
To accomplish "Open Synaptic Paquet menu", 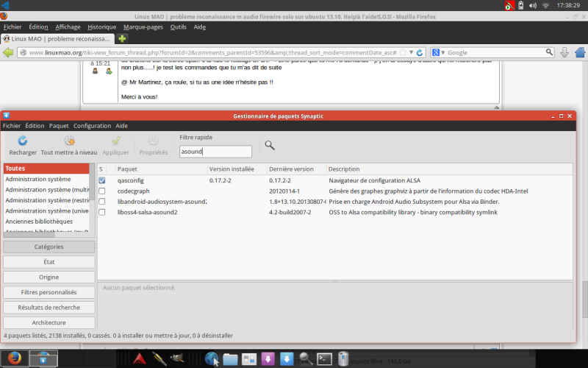I will (x=59, y=125).
